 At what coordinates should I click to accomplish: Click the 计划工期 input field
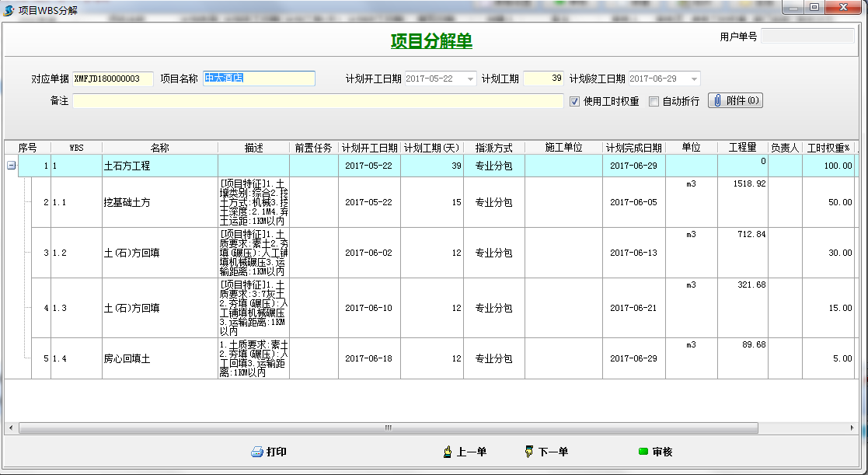coord(543,79)
